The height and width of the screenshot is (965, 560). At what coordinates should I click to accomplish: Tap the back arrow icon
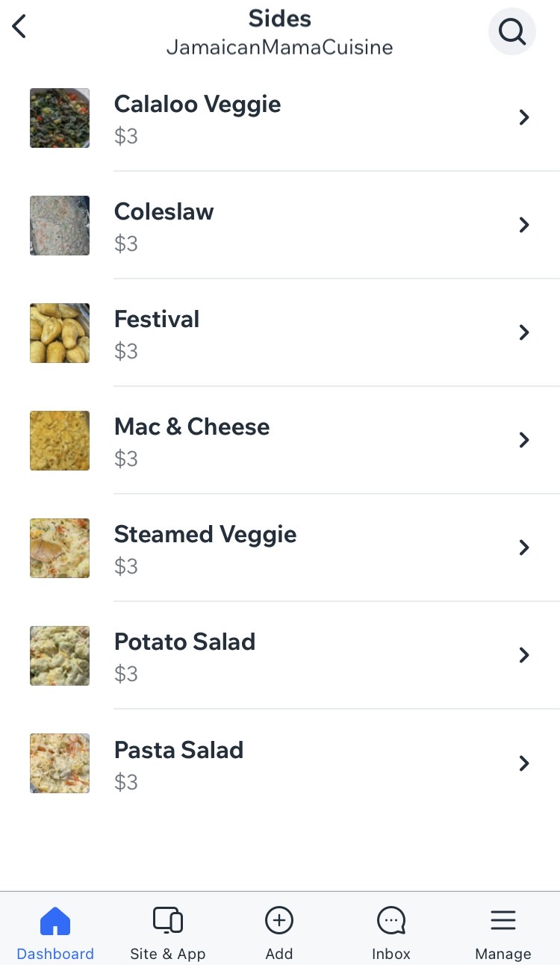[x=19, y=27]
